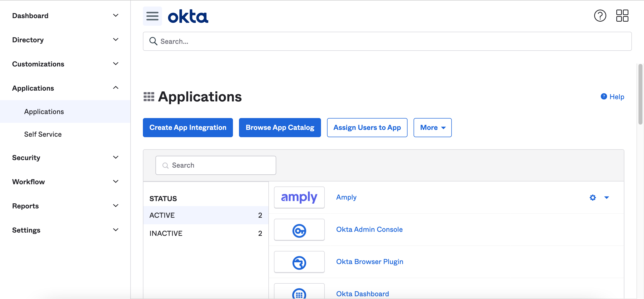
Task: Select Self Service in the sidebar
Action: pyautogui.click(x=43, y=134)
